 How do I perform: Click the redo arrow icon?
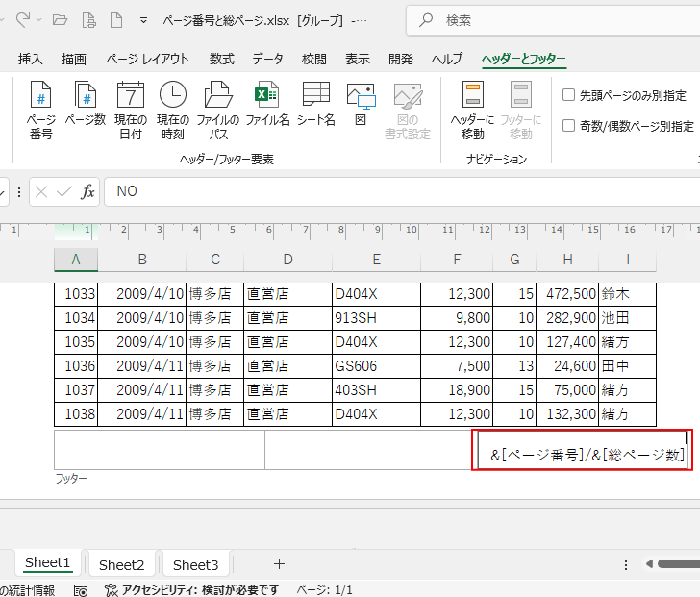point(23,19)
